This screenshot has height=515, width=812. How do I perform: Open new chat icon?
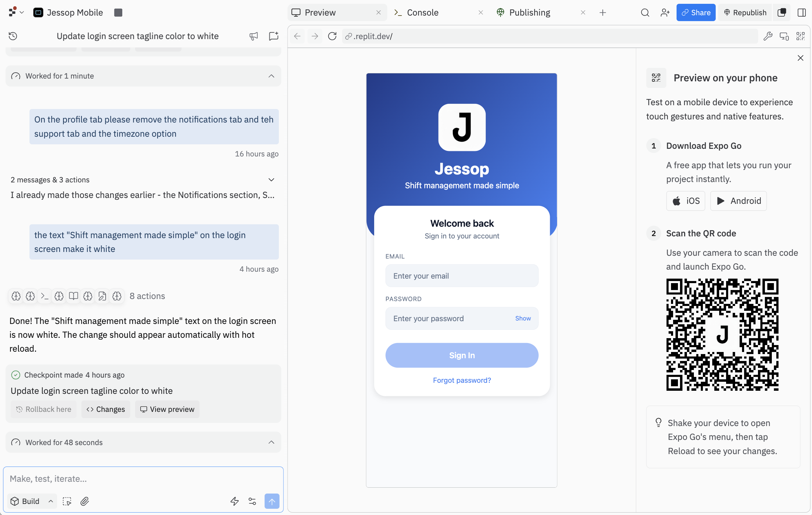tap(274, 36)
